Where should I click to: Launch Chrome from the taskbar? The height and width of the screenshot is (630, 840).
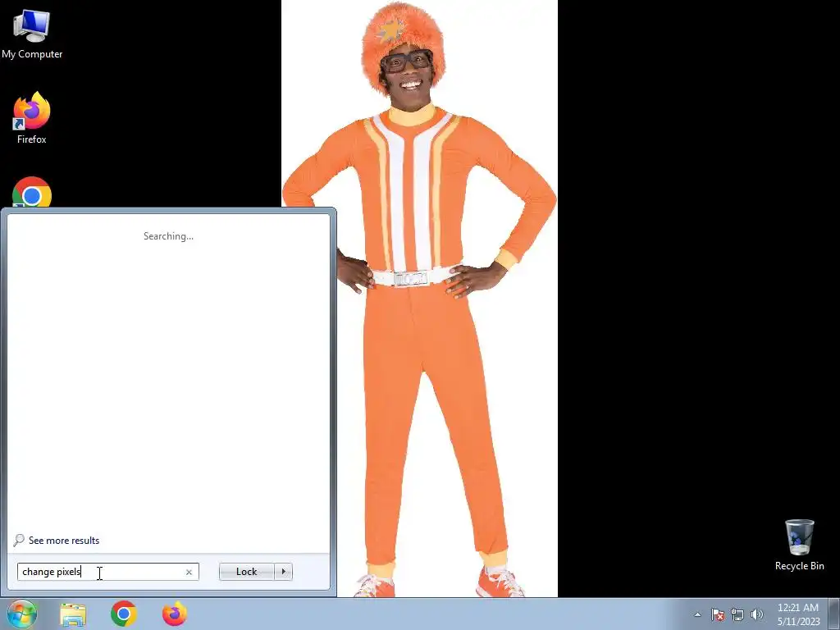pyautogui.click(x=124, y=614)
